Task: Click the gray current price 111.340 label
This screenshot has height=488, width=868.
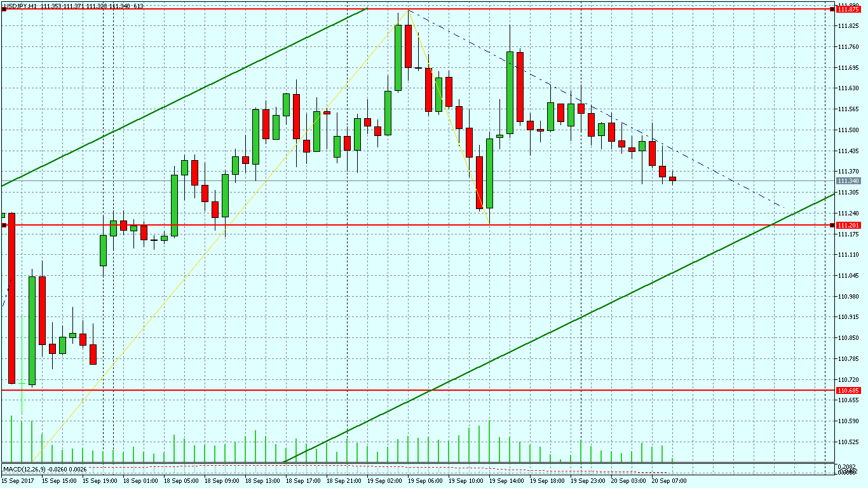Action: [848, 181]
